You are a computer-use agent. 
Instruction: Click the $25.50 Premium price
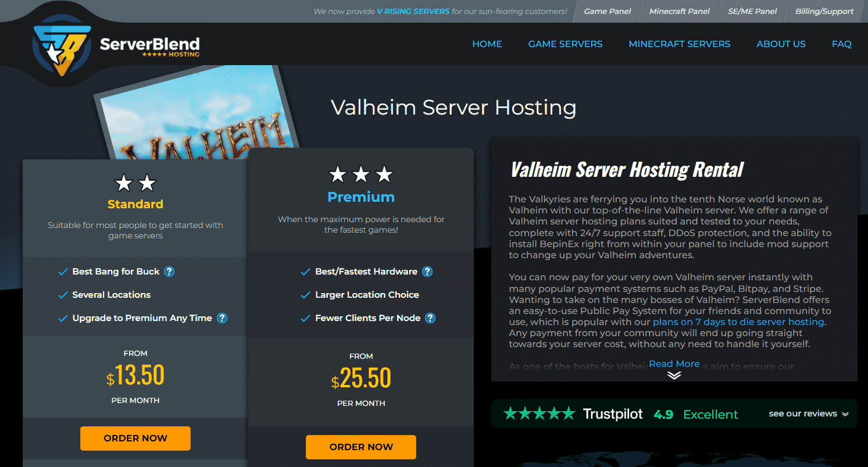361,378
